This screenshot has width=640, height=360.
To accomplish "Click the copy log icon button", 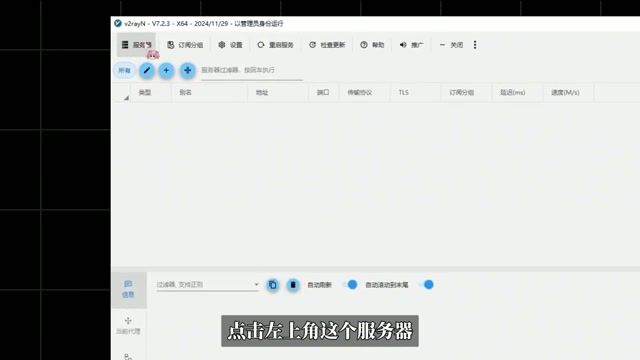I will (x=273, y=285).
